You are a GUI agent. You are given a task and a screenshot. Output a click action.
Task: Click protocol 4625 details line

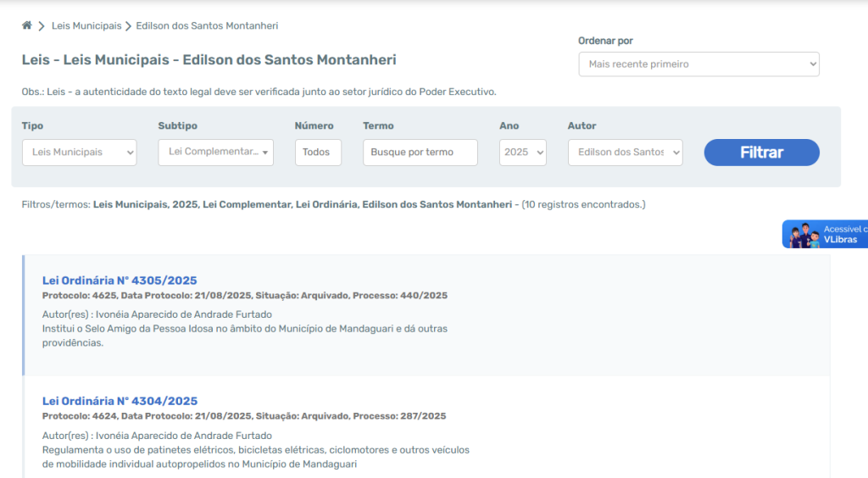coord(244,296)
